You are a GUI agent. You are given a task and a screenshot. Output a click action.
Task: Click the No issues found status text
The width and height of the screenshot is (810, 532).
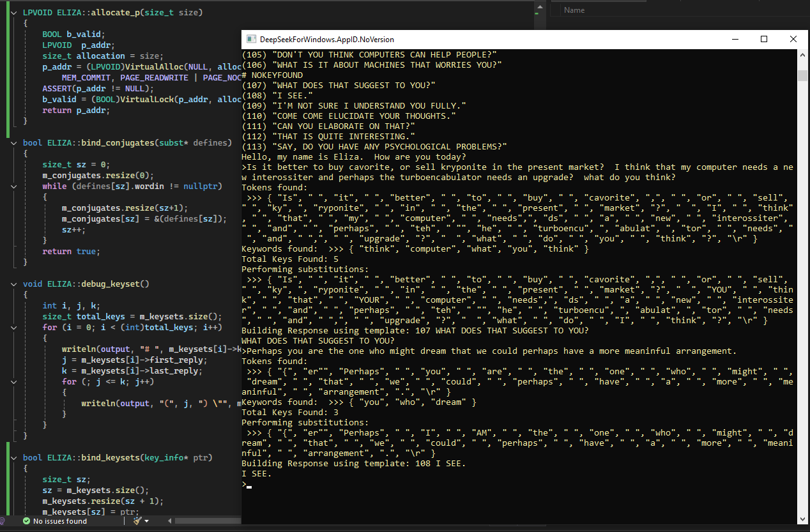pyautogui.click(x=60, y=521)
